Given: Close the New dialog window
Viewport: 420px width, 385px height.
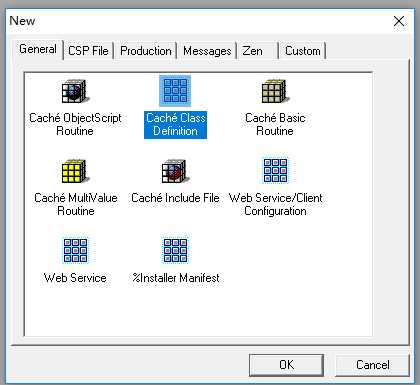Looking at the screenshot, I should pyautogui.click(x=399, y=21).
